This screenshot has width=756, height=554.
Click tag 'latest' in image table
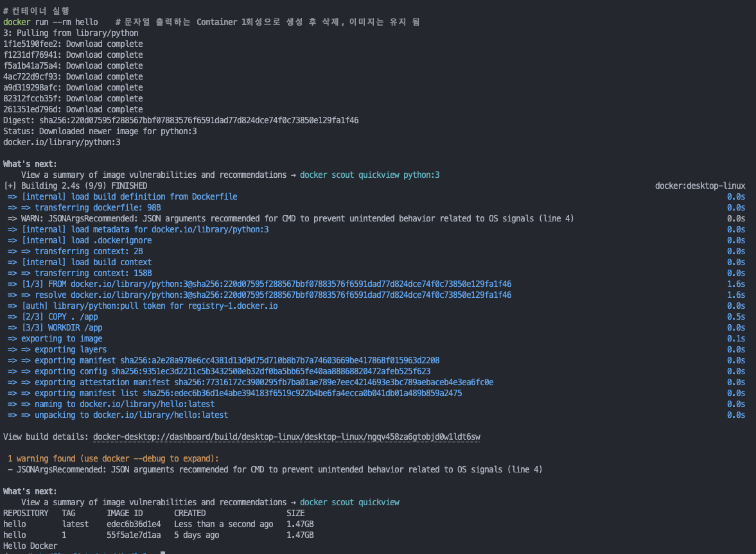point(75,524)
